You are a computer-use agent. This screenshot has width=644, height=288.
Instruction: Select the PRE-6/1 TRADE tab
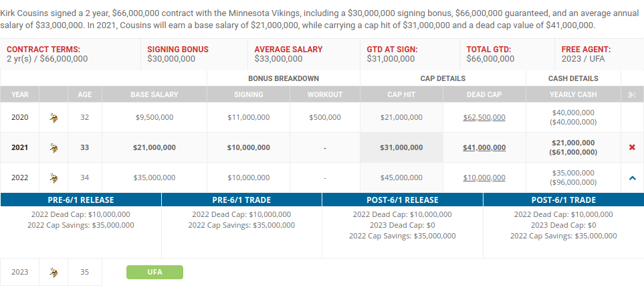241,200
